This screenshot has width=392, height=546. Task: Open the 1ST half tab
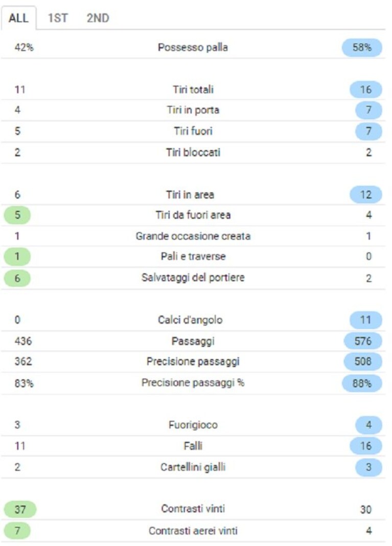57,18
